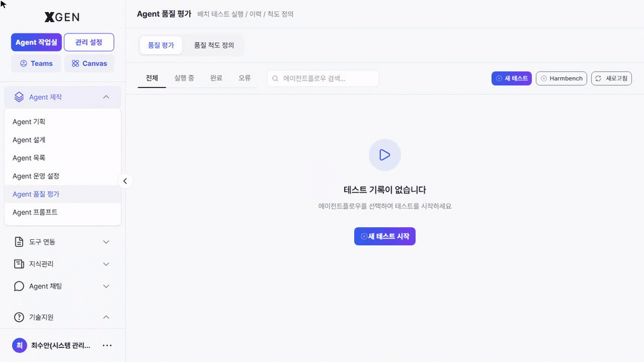The height and width of the screenshot is (362, 644).
Task: Click the Agent 채팅 menu label
Action: [x=45, y=286]
